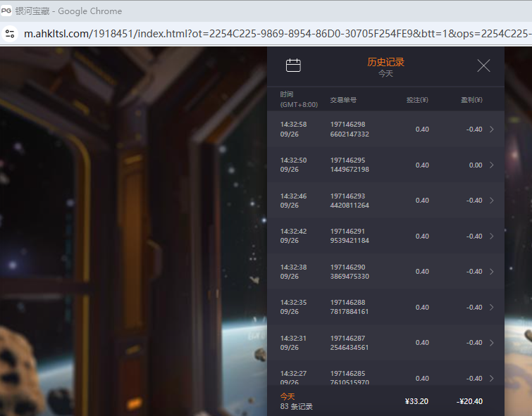Image resolution: width=532 pixels, height=416 pixels.
Task: Close the history records panel
Action: (x=483, y=65)
